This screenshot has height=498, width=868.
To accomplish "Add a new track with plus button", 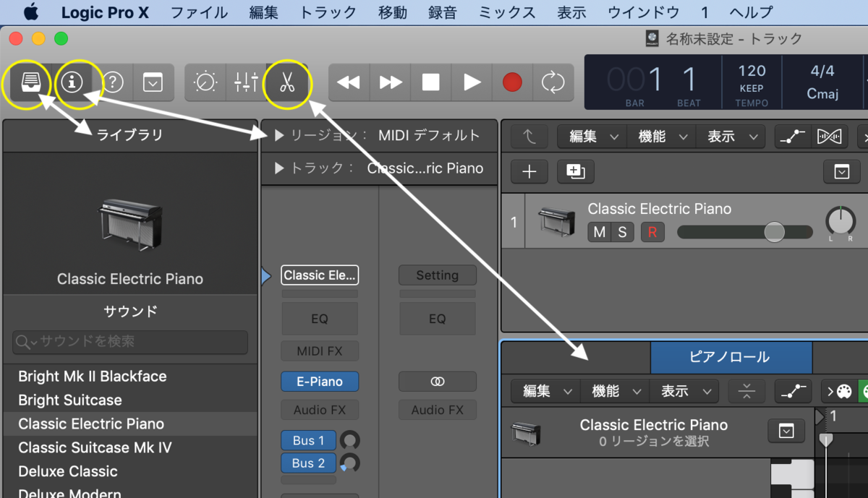I will point(529,171).
